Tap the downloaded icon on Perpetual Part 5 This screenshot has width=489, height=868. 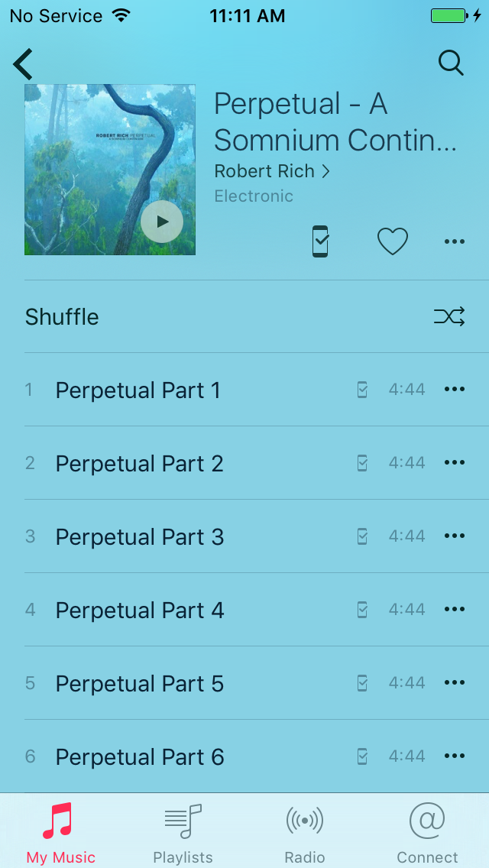pos(362,683)
